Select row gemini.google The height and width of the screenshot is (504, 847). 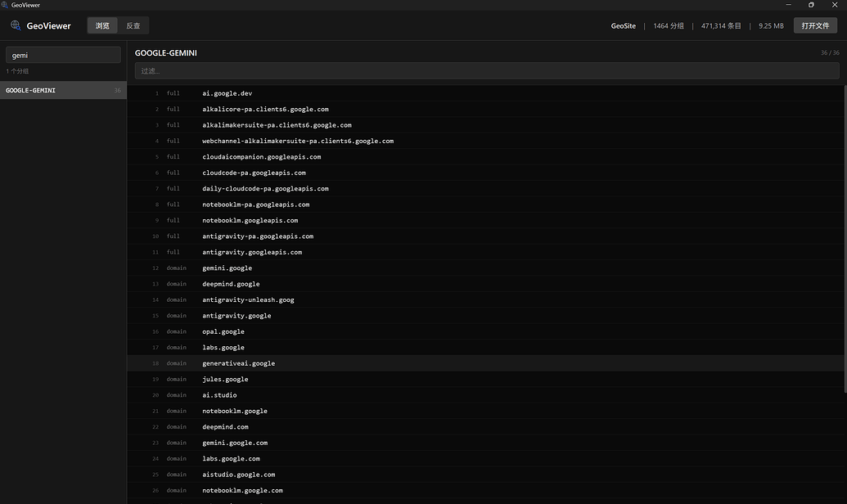(x=485, y=268)
